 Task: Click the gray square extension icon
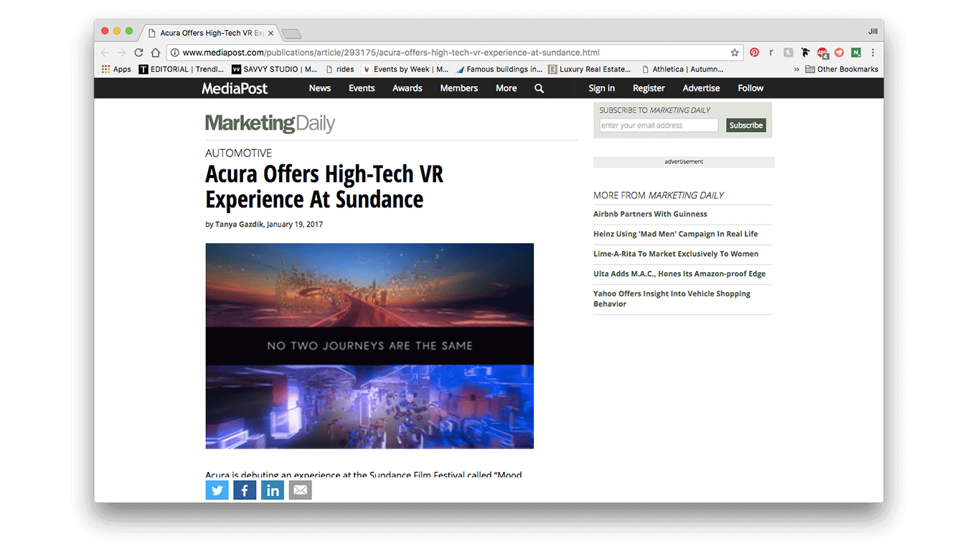point(788,52)
